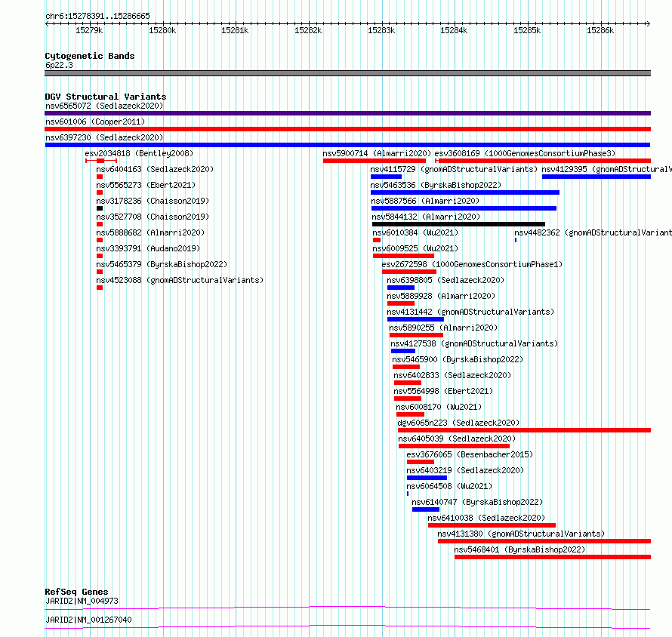Open the nsv6397230 (Sedlazeck2020) variant label

[x=104, y=137]
